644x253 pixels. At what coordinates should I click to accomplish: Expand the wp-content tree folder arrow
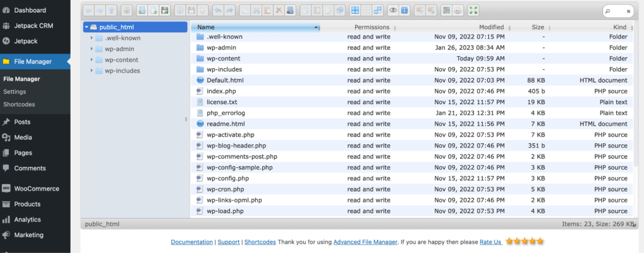tap(92, 60)
